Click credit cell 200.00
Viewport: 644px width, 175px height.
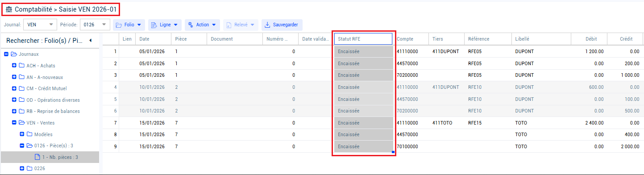coord(625,63)
